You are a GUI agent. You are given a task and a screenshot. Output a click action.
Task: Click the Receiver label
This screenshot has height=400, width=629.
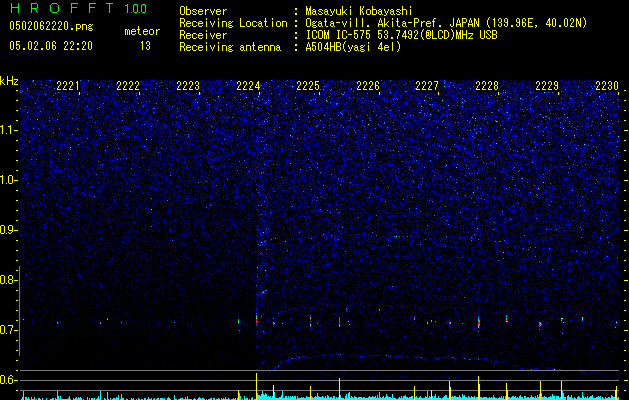coord(203,35)
